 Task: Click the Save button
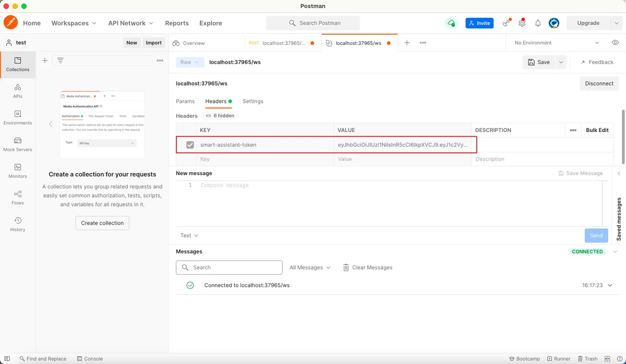click(x=539, y=62)
